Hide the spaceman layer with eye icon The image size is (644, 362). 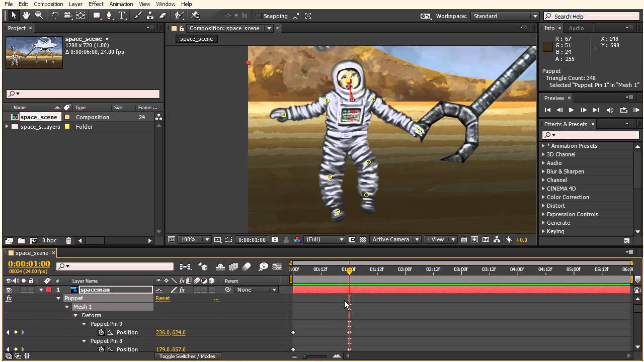pyautogui.click(x=9, y=290)
